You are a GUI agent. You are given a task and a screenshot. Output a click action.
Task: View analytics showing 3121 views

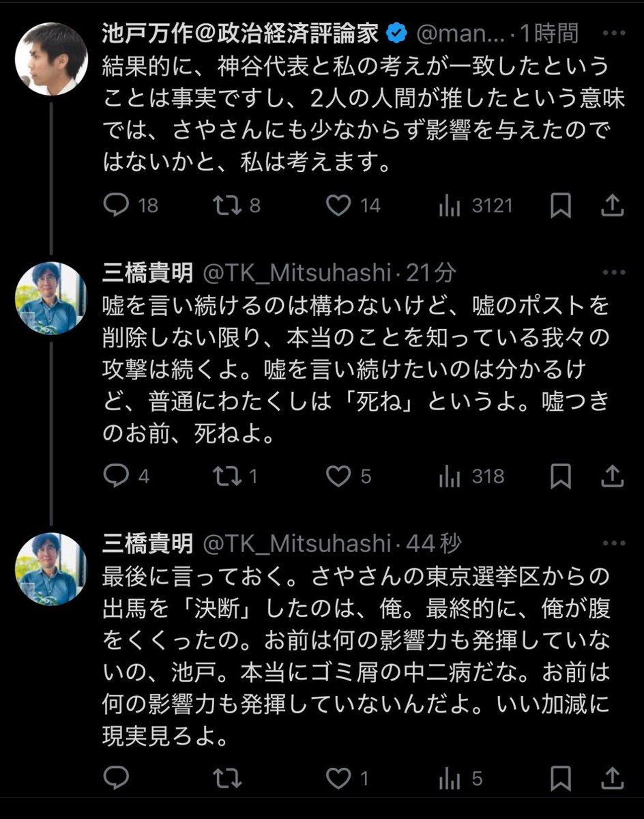(x=450, y=205)
